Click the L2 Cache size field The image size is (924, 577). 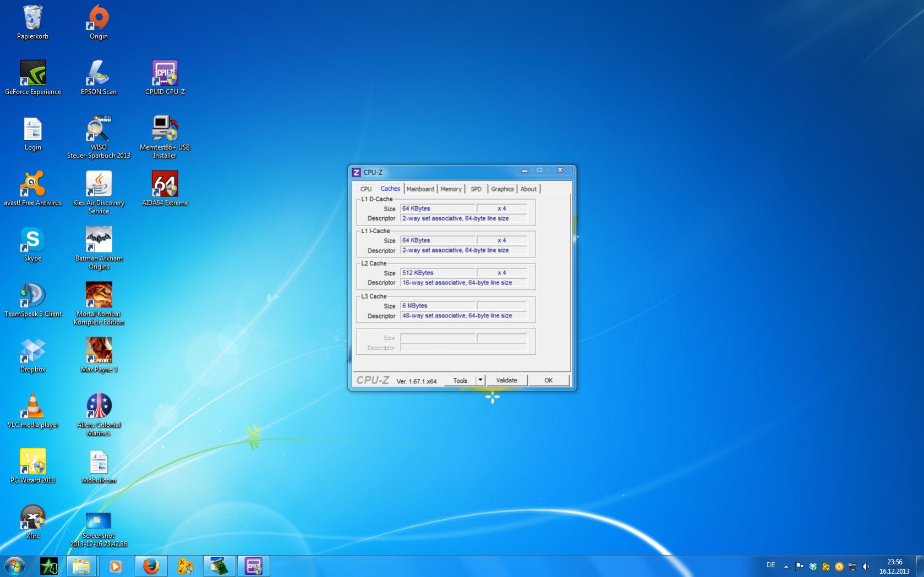(438, 273)
